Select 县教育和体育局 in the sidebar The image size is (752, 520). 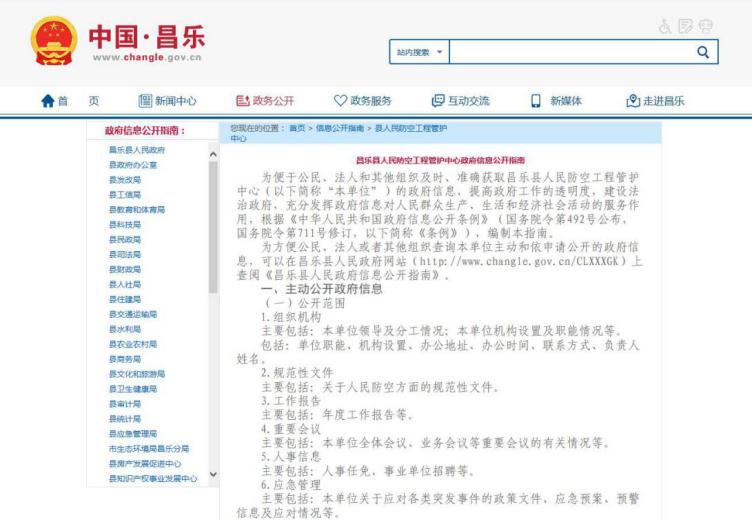(137, 210)
